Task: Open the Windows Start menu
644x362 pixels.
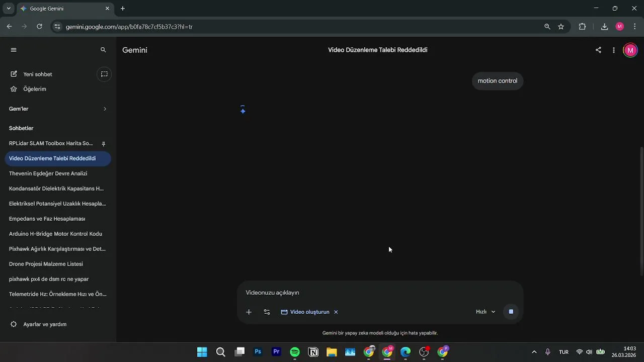Action: pos(202,352)
